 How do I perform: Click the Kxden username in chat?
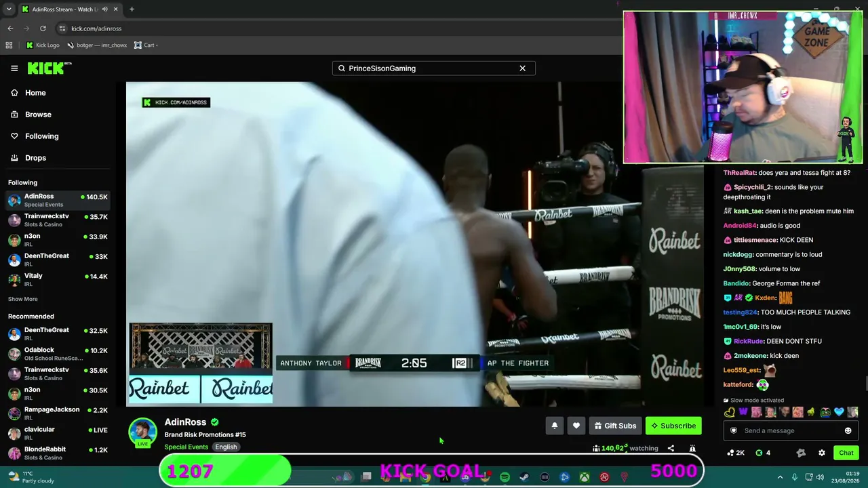click(765, 298)
